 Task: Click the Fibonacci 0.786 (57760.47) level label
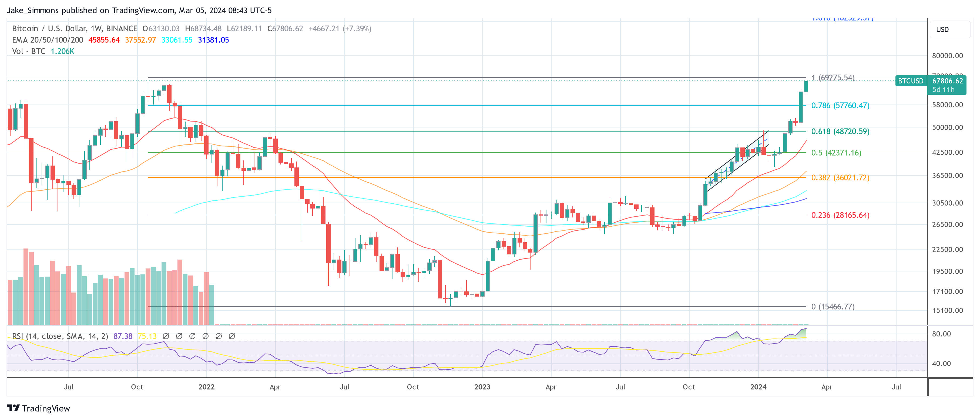pyautogui.click(x=840, y=105)
